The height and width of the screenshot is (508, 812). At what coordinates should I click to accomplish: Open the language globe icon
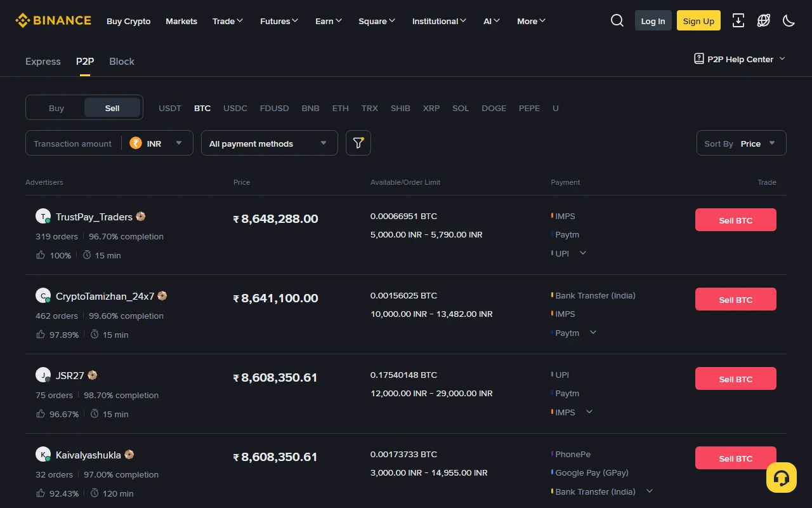(x=764, y=20)
